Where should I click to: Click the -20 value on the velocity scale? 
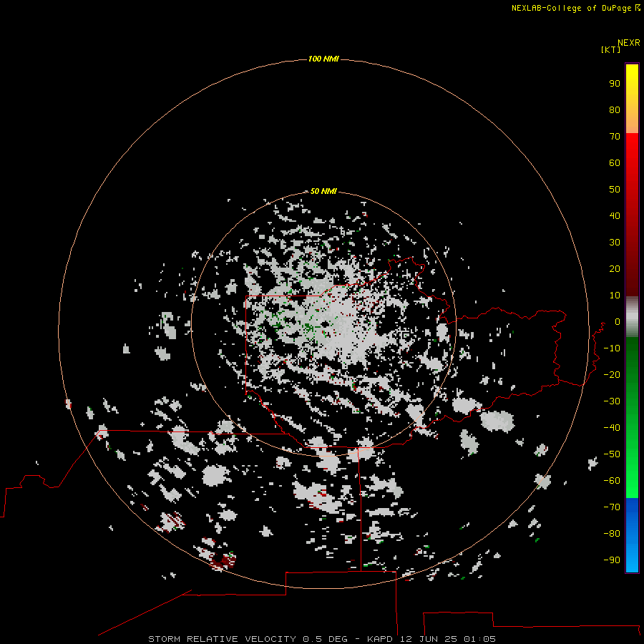click(x=612, y=375)
